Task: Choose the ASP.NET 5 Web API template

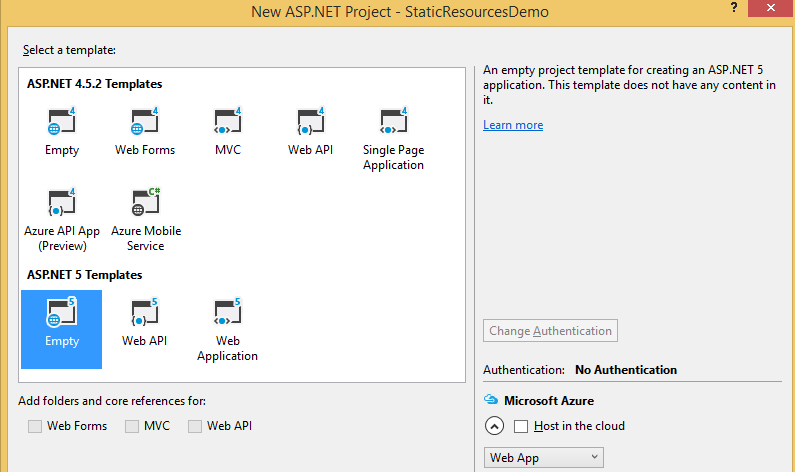Action: [x=144, y=315]
